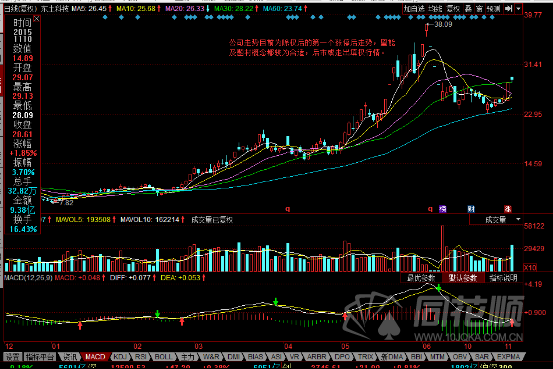Click the purple marker icon on timeline
Image resolution: width=553 pixels, height=369 pixels.
coord(443,209)
